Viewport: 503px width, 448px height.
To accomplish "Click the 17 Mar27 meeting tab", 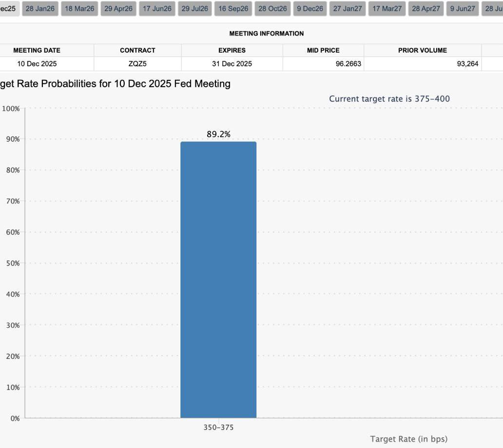I will click(x=387, y=9).
